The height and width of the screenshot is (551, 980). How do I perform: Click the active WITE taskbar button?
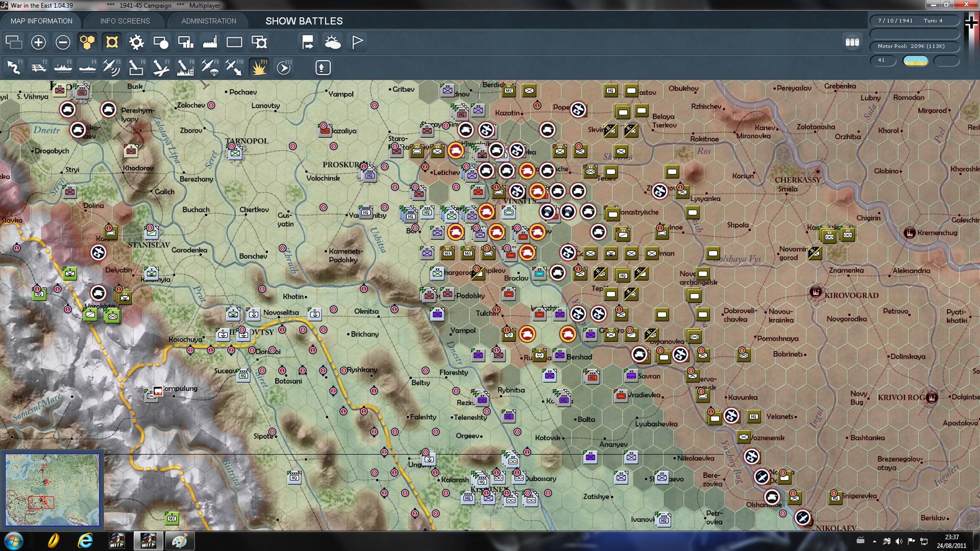pyautogui.click(x=148, y=541)
